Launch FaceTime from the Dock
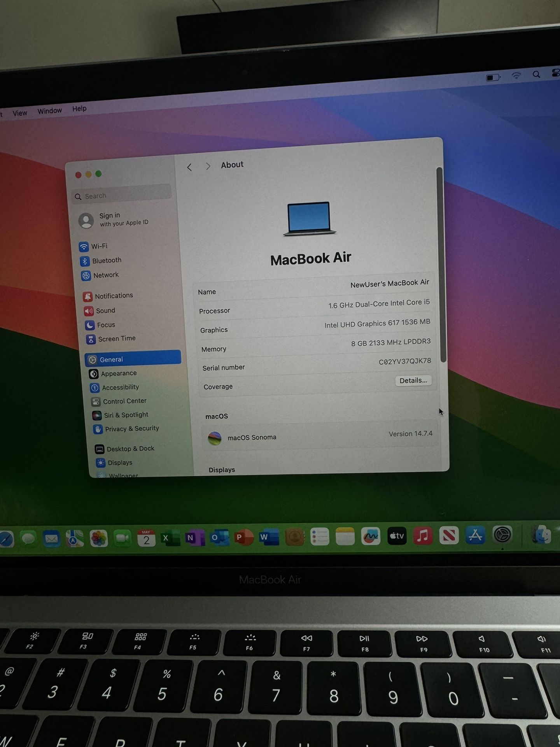Image resolution: width=560 pixels, height=747 pixels. pos(122,538)
